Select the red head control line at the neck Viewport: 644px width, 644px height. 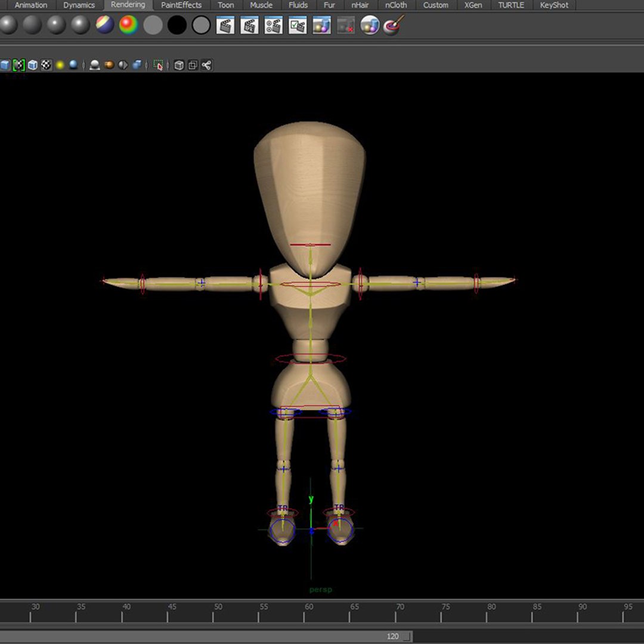point(310,245)
